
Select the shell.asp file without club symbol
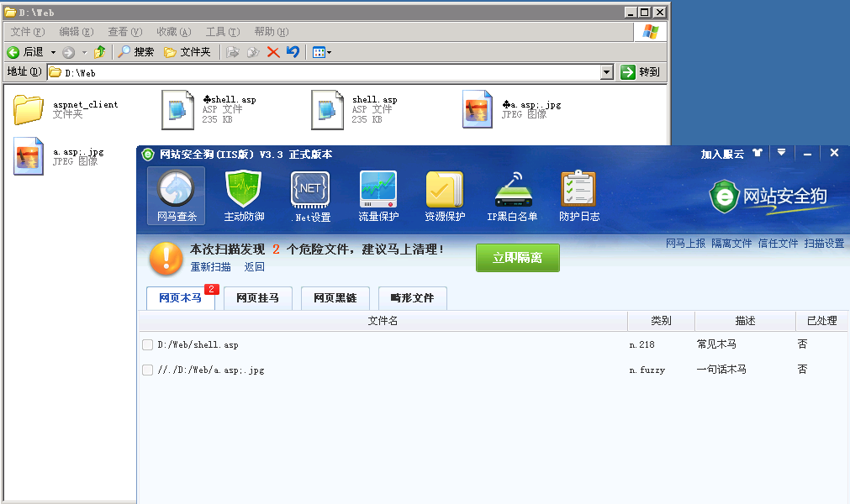327,110
